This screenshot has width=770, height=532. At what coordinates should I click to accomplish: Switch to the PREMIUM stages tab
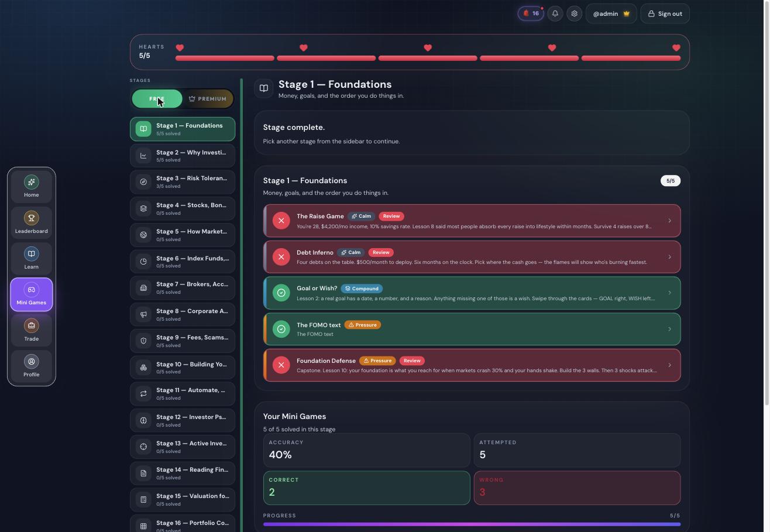click(x=208, y=99)
